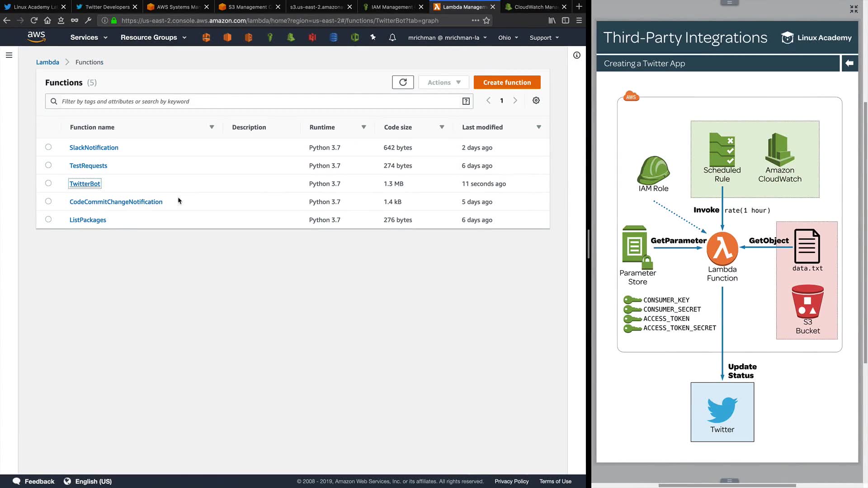Toggle the hamburger side navigation menu
The image size is (868, 488).
tap(9, 55)
